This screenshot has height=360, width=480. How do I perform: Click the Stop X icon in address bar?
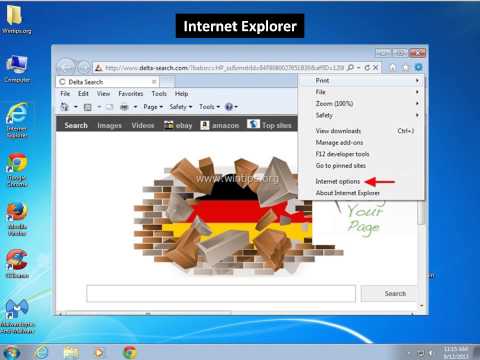click(x=375, y=68)
